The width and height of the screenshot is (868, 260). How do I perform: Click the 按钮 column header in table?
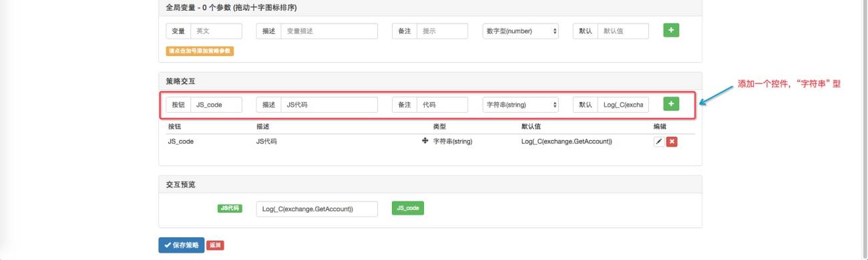[x=174, y=126]
